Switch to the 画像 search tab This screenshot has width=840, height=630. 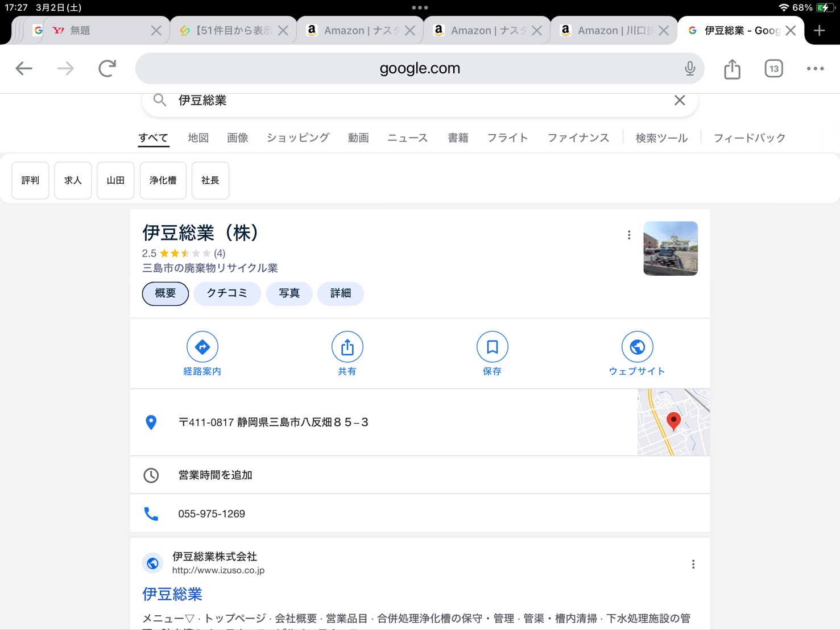tap(238, 138)
